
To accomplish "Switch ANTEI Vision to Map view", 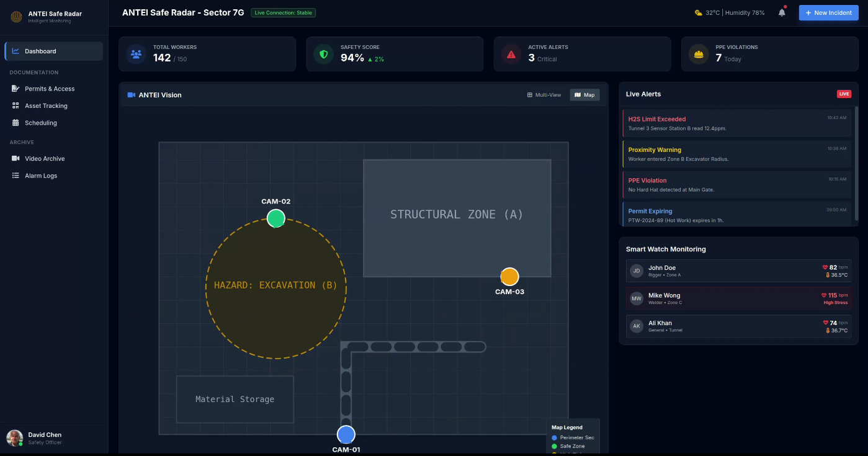I will (585, 95).
